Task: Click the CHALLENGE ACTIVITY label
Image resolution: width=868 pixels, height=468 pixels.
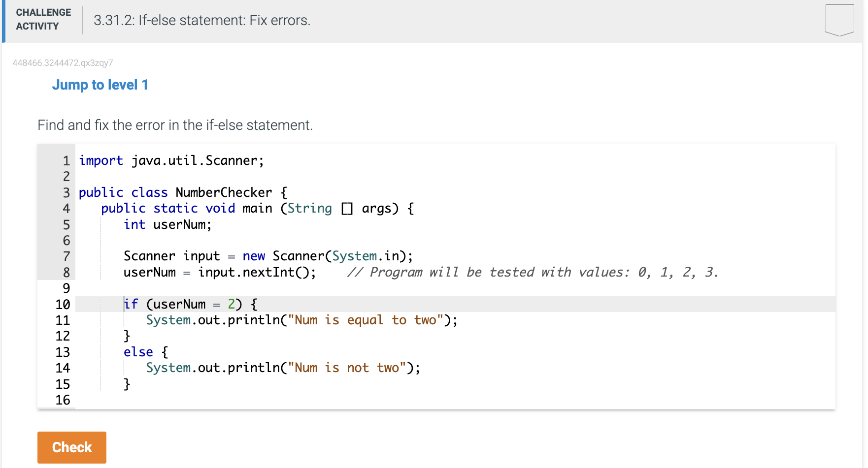Action: point(43,19)
